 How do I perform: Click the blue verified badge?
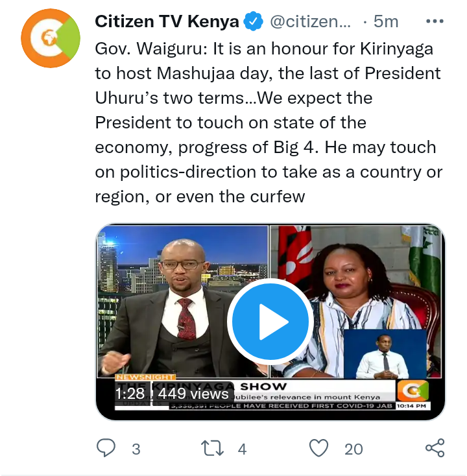point(254,21)
